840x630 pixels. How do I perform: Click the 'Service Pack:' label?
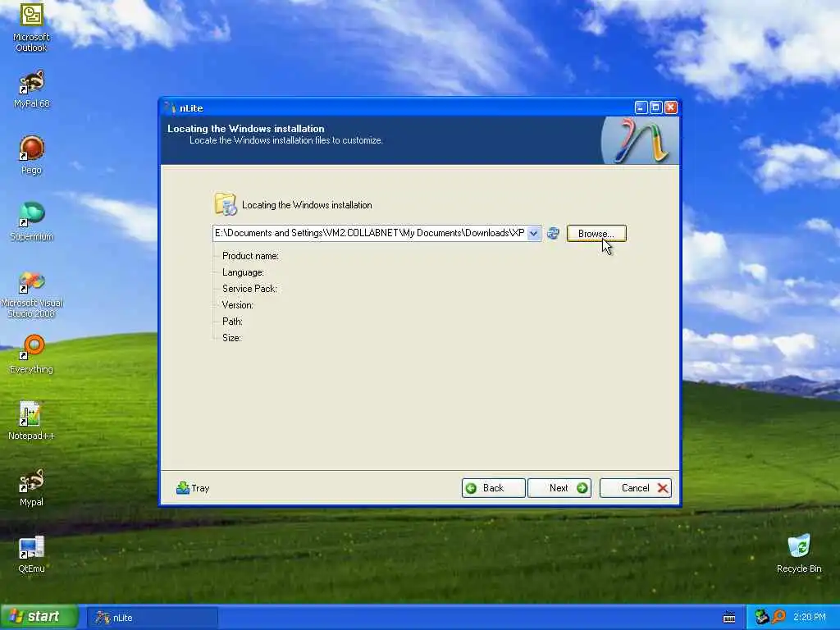pyautogui.click(x=249, y=289)
